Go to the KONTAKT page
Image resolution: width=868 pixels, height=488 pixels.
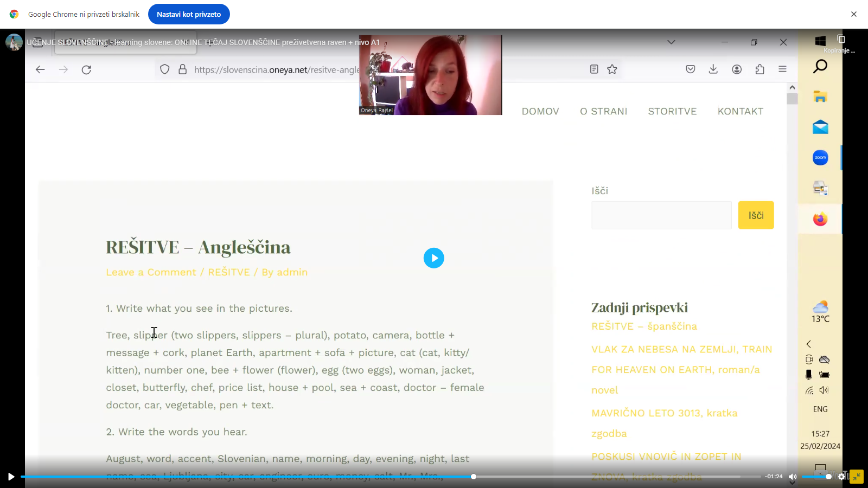coord(740,111)
